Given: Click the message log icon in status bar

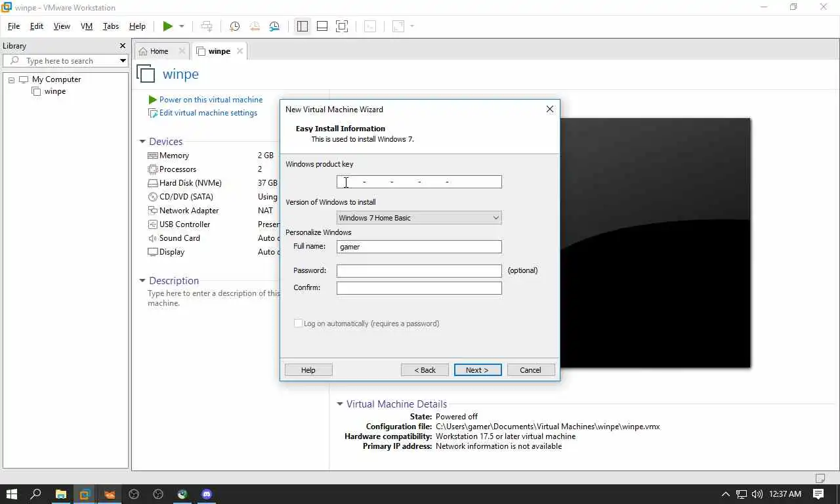Looking at the screenshot, I should pyautogui.click(x=820, y=478).
